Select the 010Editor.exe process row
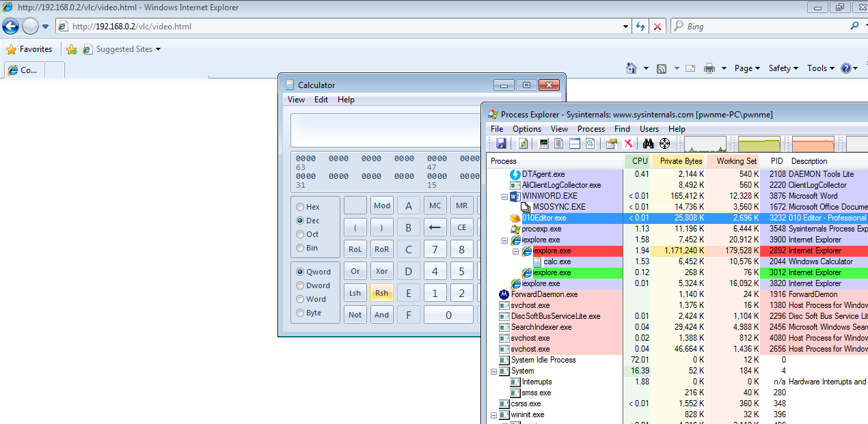This screenshot has height=424, width=868. (677, 218)
